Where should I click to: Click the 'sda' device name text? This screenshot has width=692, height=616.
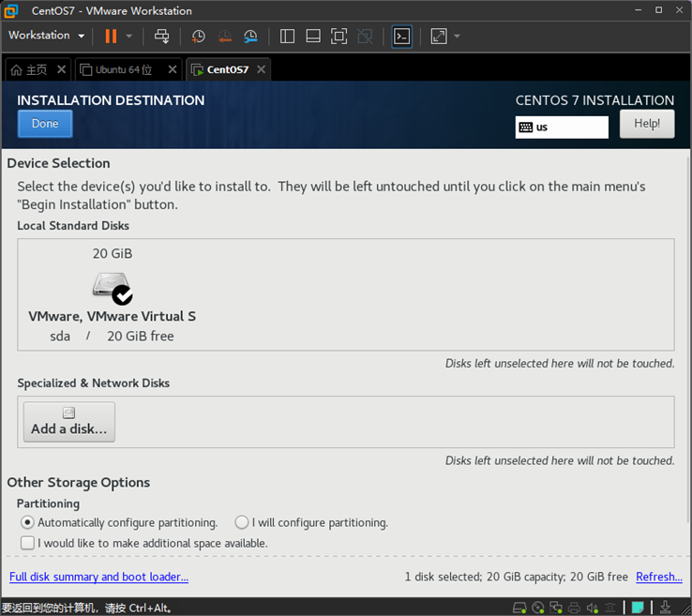60,337
